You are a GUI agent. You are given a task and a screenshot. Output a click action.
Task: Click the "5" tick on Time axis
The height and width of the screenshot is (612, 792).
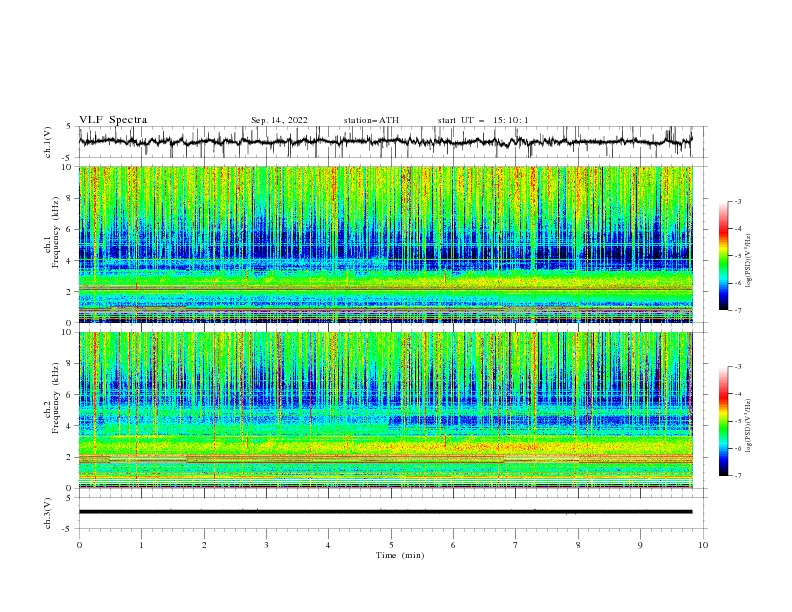coord(391,545)
